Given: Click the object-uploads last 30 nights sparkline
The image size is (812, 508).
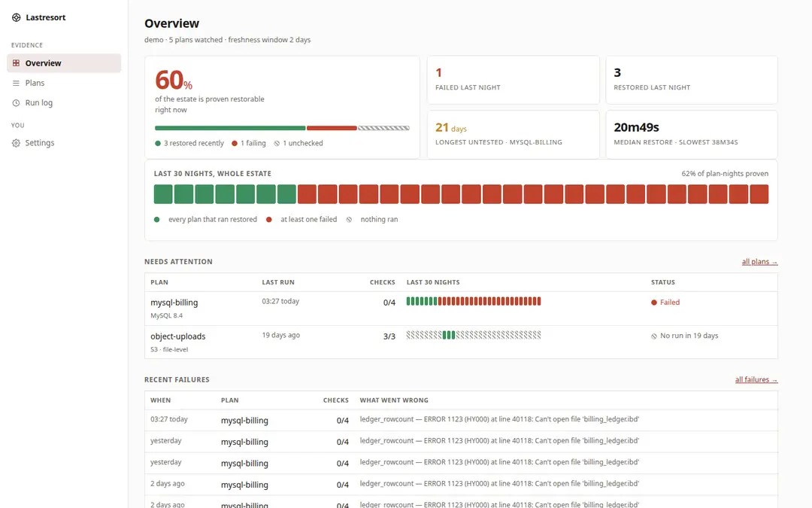Looking at the screenshot, I should click(474, 336).
